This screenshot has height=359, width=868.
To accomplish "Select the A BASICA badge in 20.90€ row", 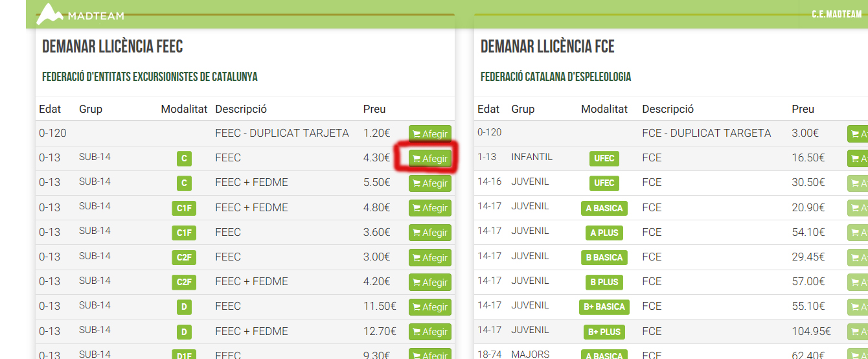I will [x=604, y=208].
